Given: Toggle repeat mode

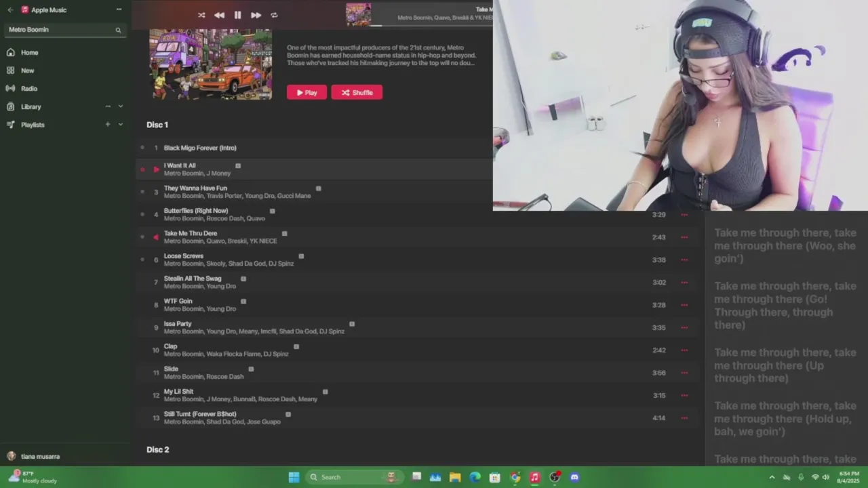Looking at the screenshot, I should point(274,15).
